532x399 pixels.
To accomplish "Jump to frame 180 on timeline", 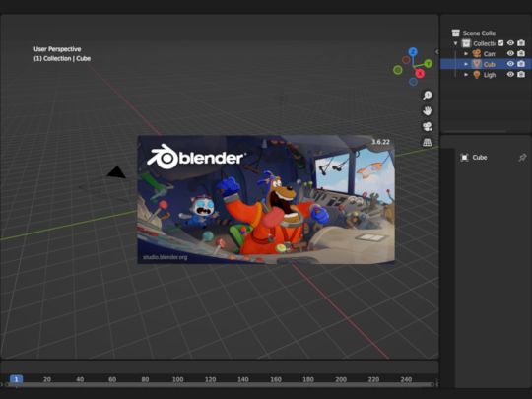I will (308, 379).
